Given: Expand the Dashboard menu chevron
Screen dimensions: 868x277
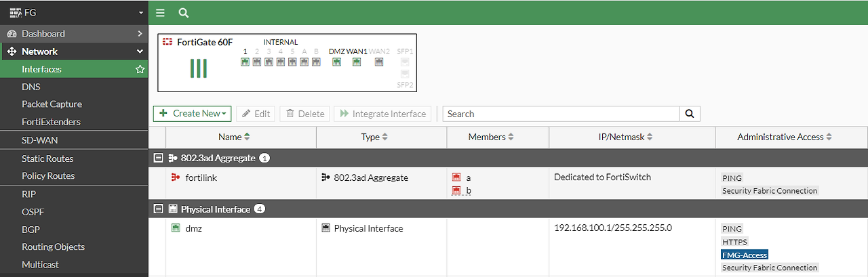Looking at the screenshot, I should [x=140, y=33].
